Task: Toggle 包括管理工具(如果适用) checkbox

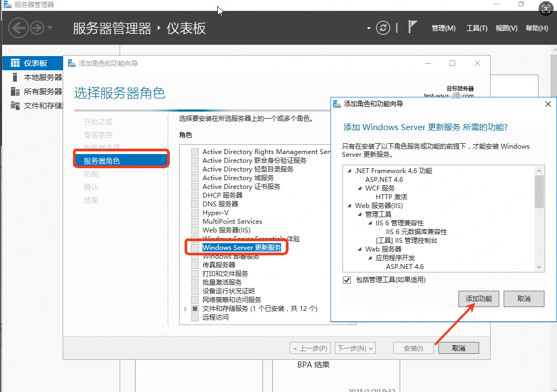Action: click(347, 280)
